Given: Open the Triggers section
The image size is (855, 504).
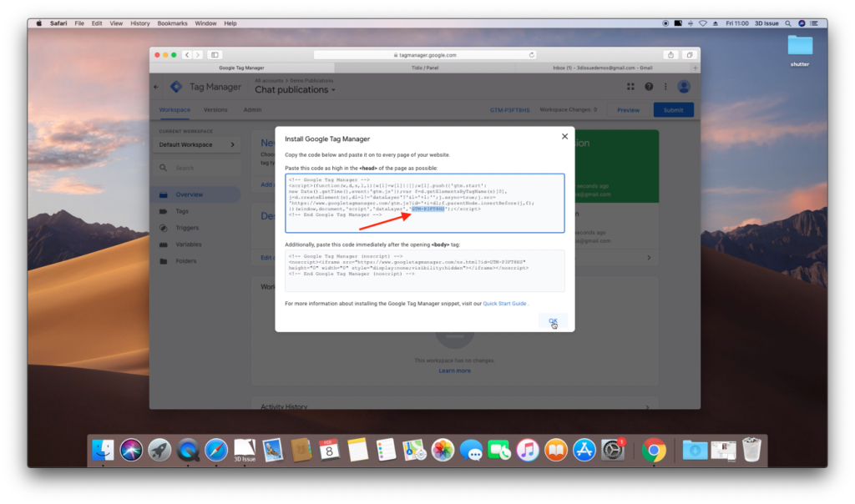Looking at the screenshot, I should click(182, 227).
